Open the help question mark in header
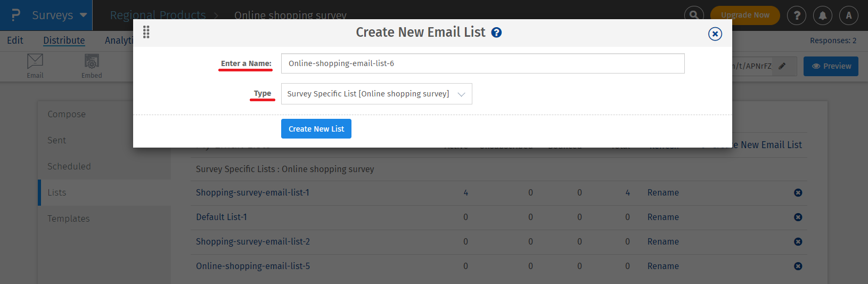Image resolution: width=868 pixels, height=284 pixels. 797,15
